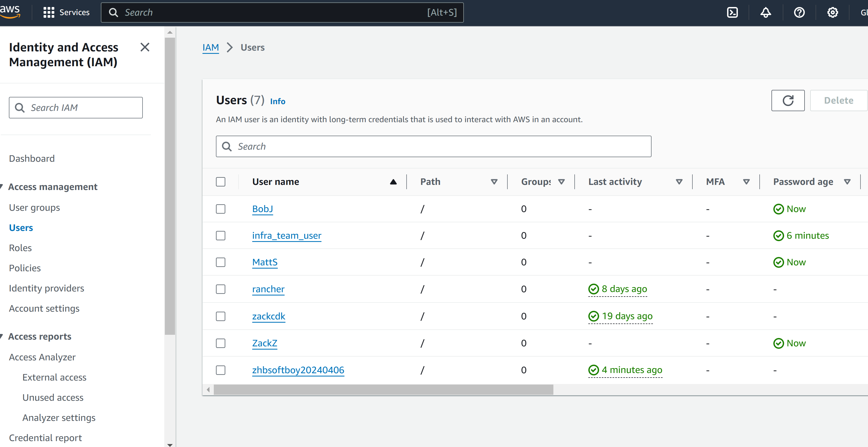Click the magnifier in Search IAM box
This screenshot has width=868, height=447.
(20, 108)
